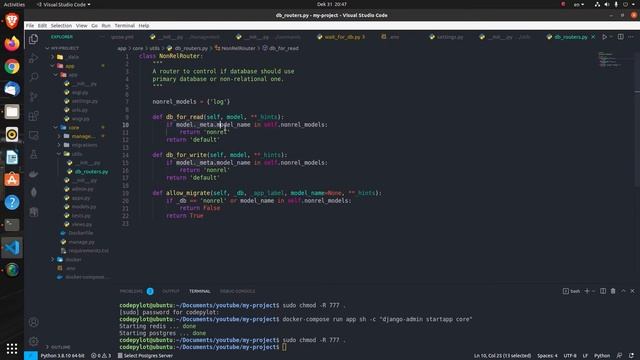The width and height of the screenshot is (640, 360).
Task: Open feedback icon in status bar
Action: pyautogui.click(x=619, y=356)
